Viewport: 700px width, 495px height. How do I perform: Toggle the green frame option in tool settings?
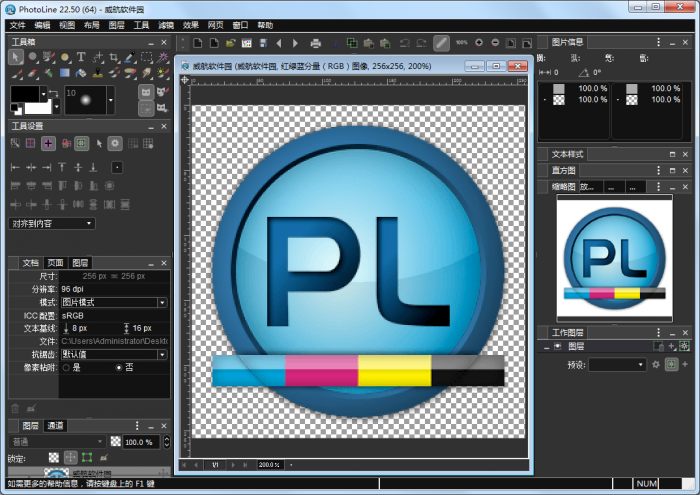tap(81, 143)
